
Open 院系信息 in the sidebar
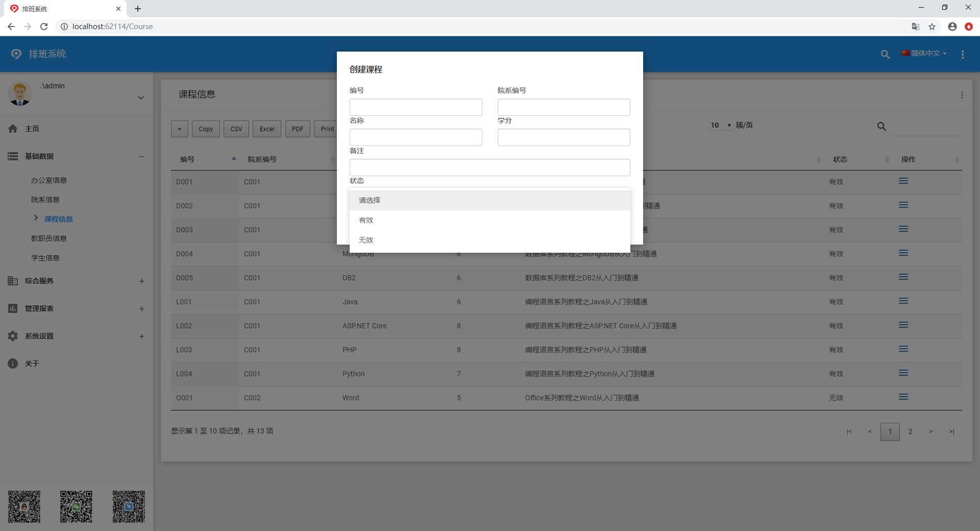point(45,200)
